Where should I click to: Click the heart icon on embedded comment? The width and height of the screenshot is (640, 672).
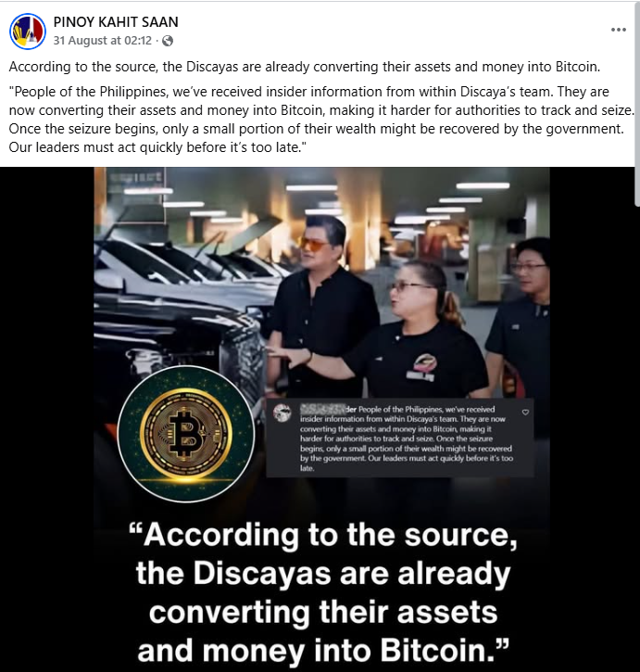[x=525, y=412]
